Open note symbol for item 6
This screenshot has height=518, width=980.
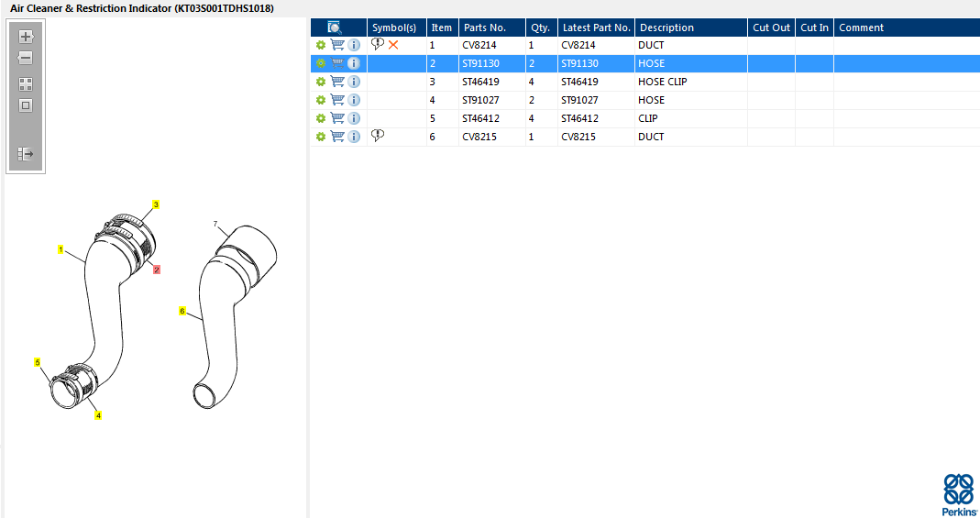378,135
